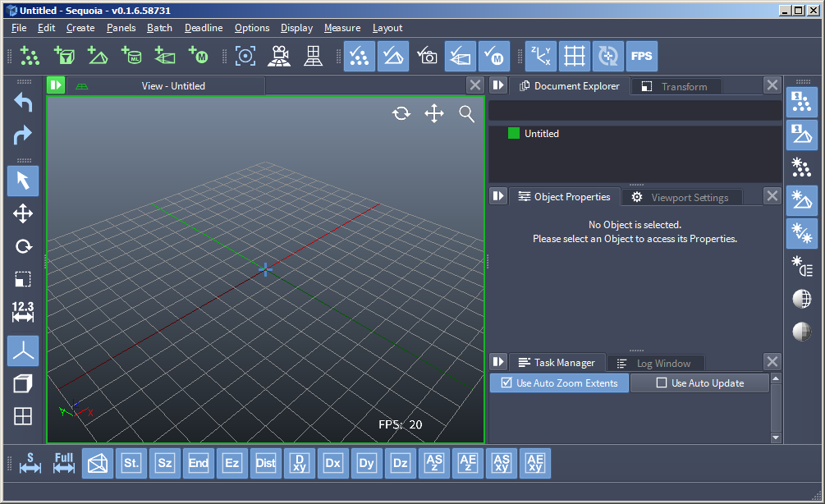The width and height of the screenshot is (825, 504).
Task: Collapse the Document Explorer panel arrow
Action: (497, 85)
